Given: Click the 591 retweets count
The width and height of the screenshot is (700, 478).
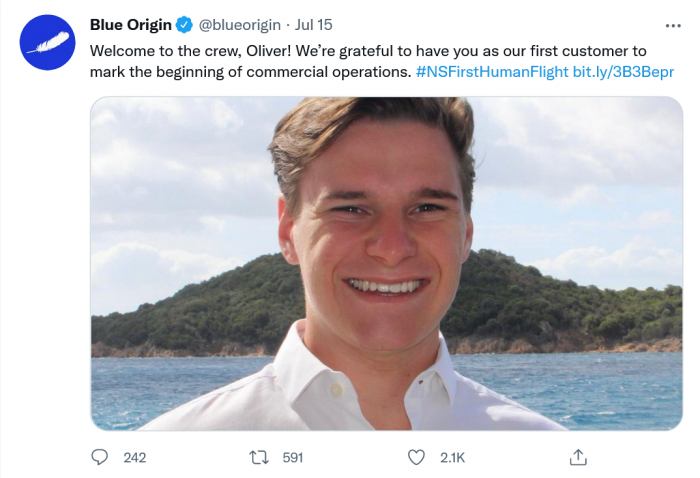Looking at the screenshot, I should point(292,457).
